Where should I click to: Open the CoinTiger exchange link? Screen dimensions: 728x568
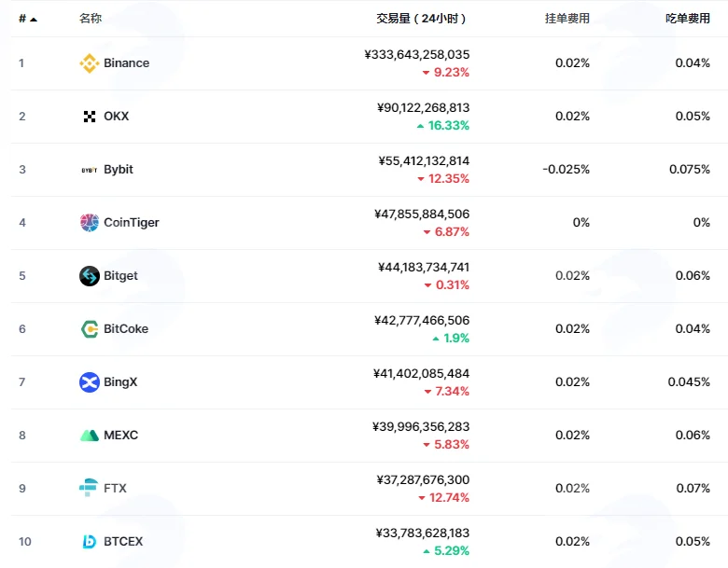click(132, 223)
